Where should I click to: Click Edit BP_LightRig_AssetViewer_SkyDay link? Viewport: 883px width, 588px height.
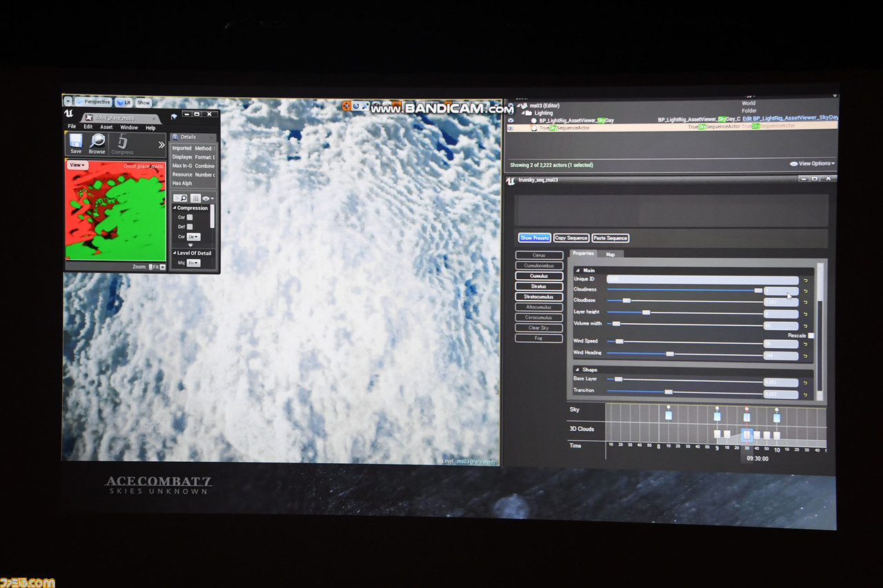click(x=790, y=119)
